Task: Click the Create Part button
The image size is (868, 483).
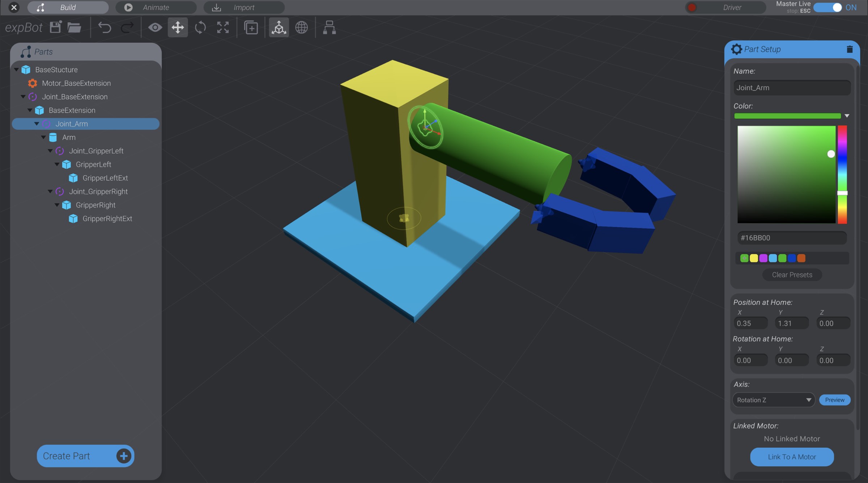Action: [85, 456]
